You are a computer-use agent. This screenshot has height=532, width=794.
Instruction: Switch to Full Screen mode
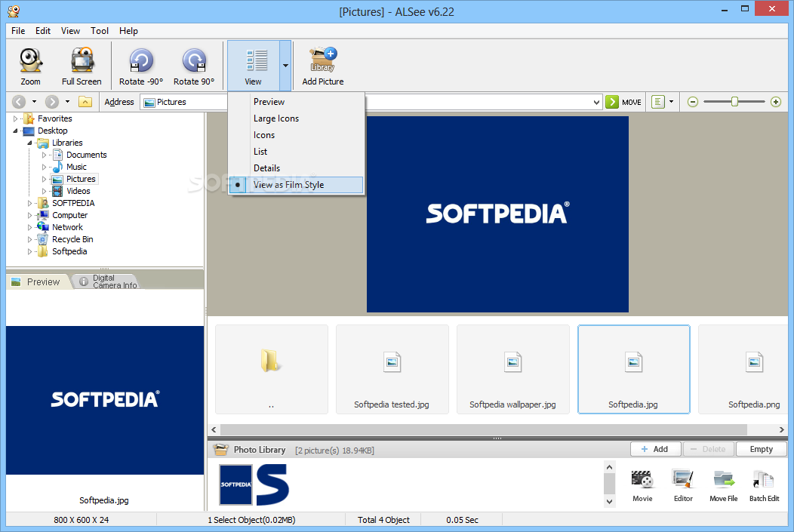[82, 66]
